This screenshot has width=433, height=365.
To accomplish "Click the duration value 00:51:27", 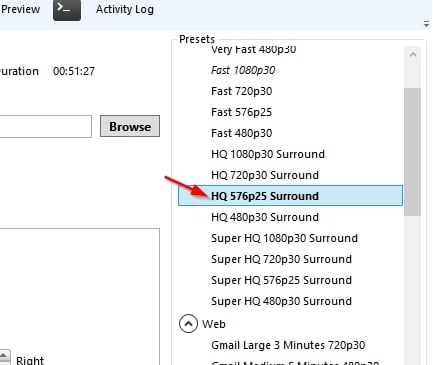I will click(x=74, y=71).
